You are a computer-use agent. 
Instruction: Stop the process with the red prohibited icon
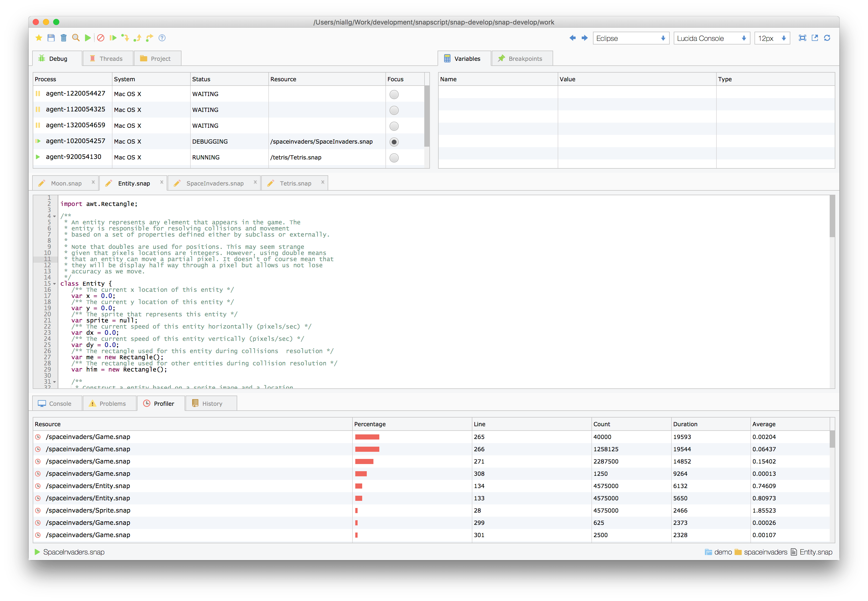coord(100,38)
